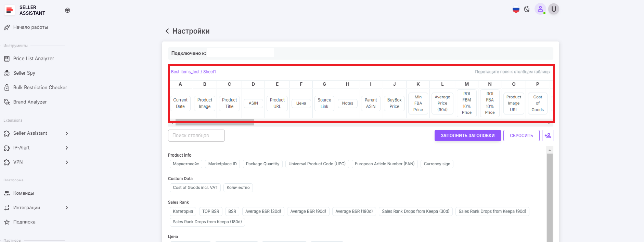Click the horizontal scrollbar under column table
This screenshot has width=644, height=242.
(215, 123)
